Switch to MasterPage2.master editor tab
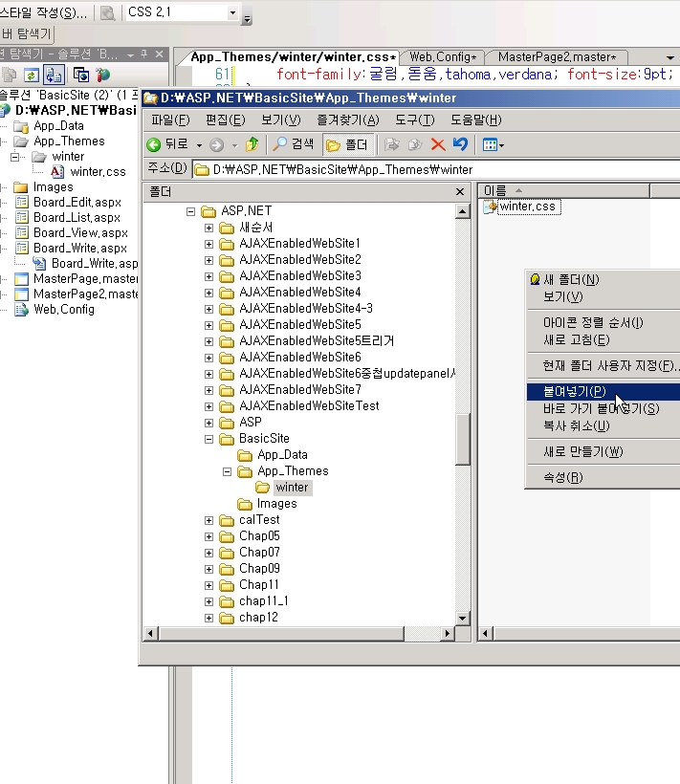 557,57
